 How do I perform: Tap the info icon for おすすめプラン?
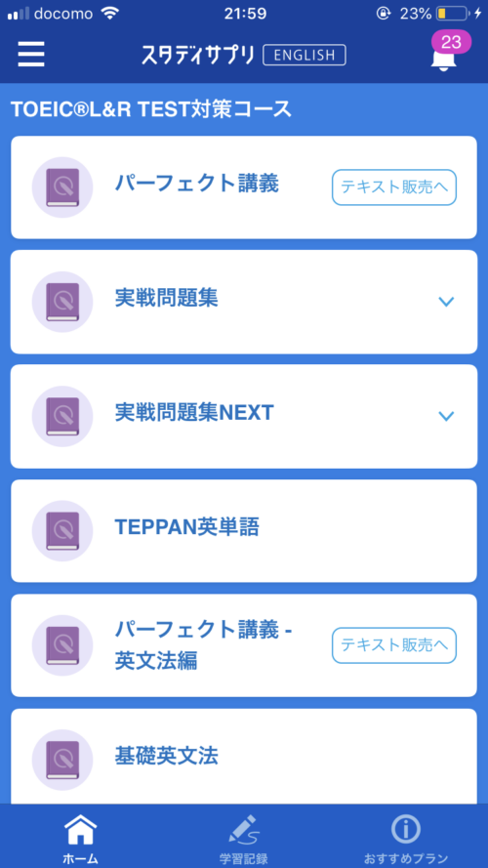pyautogui.click(x=406, y=829)
